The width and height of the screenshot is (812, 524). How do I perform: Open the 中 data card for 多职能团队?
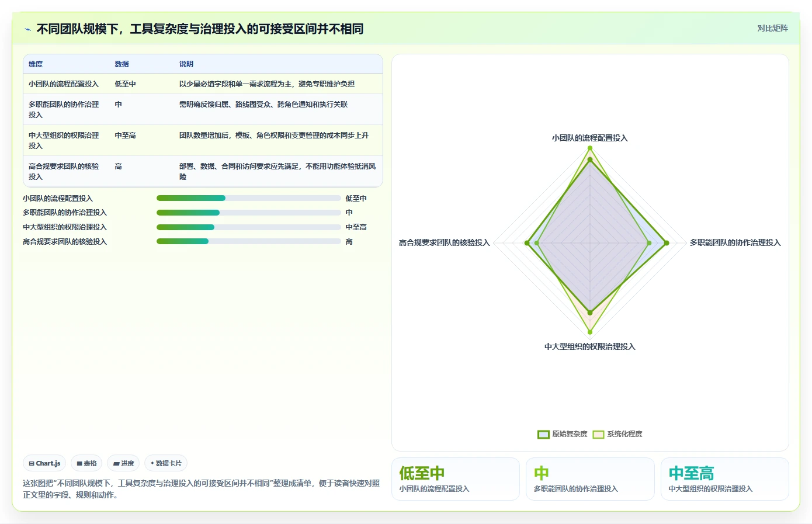(x=590, y=479)
